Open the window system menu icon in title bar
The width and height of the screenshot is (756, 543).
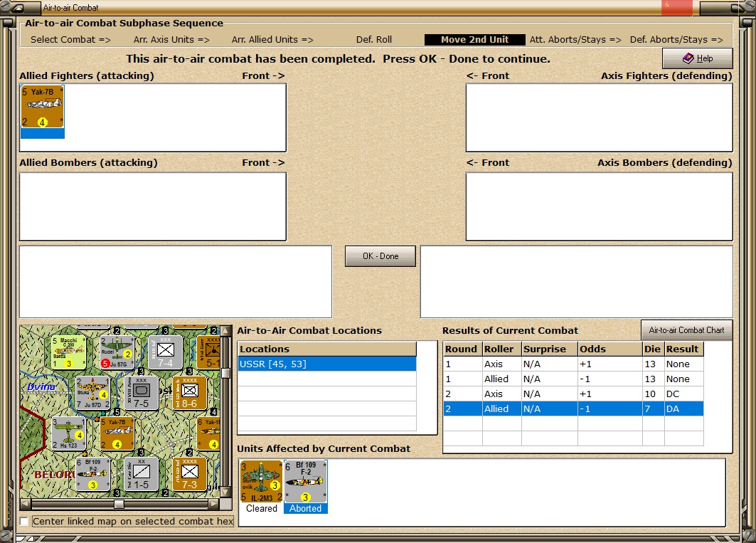[x=18, y=8]
